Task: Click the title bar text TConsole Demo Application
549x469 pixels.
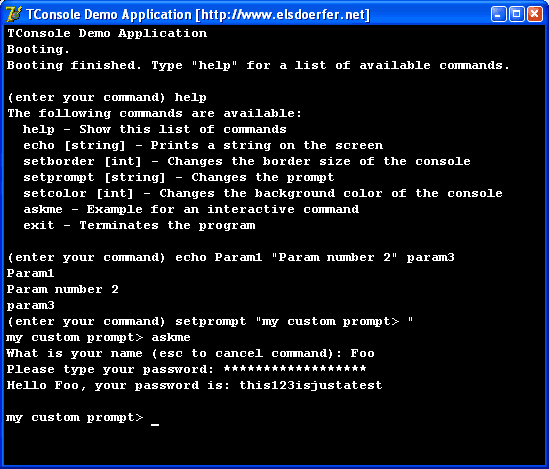Action: coord(109,15)
